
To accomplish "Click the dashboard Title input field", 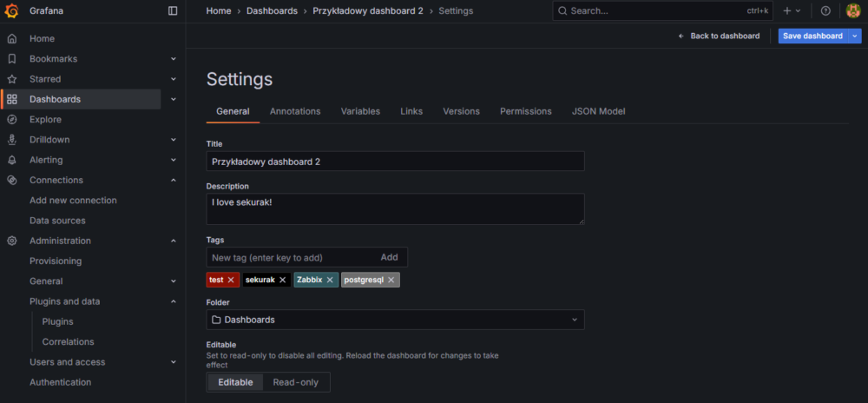I will pos(395,162).
